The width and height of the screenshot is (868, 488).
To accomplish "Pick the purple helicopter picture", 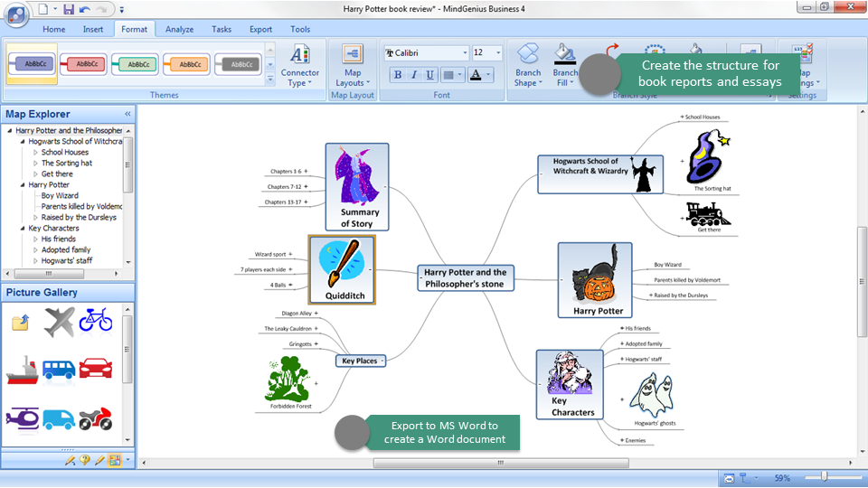I will pos(22,418).
